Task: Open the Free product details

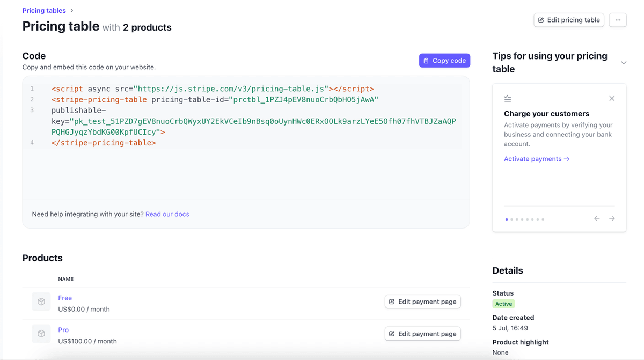Action: click(x=64, y=298)
